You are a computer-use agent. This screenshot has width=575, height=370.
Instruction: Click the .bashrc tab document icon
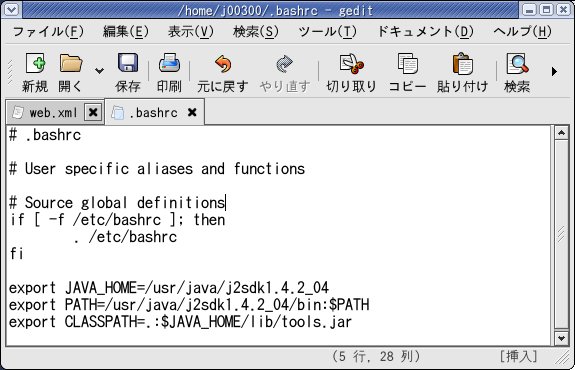click(x=117, y=113)
